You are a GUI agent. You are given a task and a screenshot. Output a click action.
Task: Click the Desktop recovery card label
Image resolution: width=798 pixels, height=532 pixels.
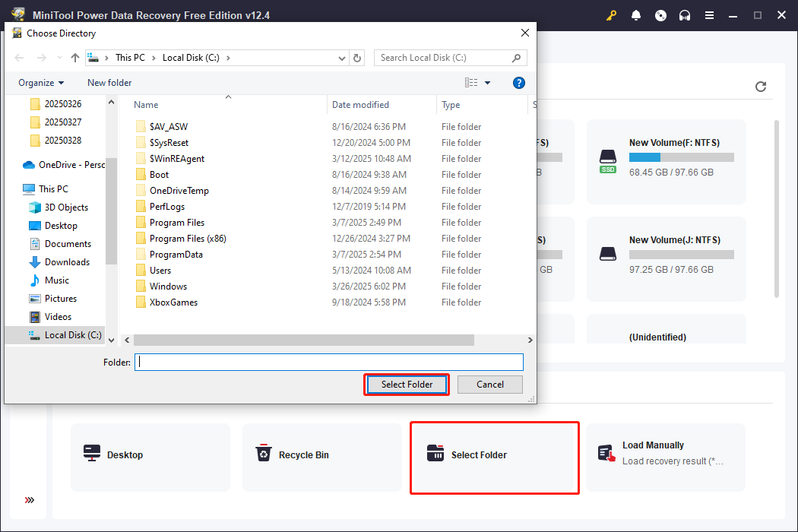[125, 455]
